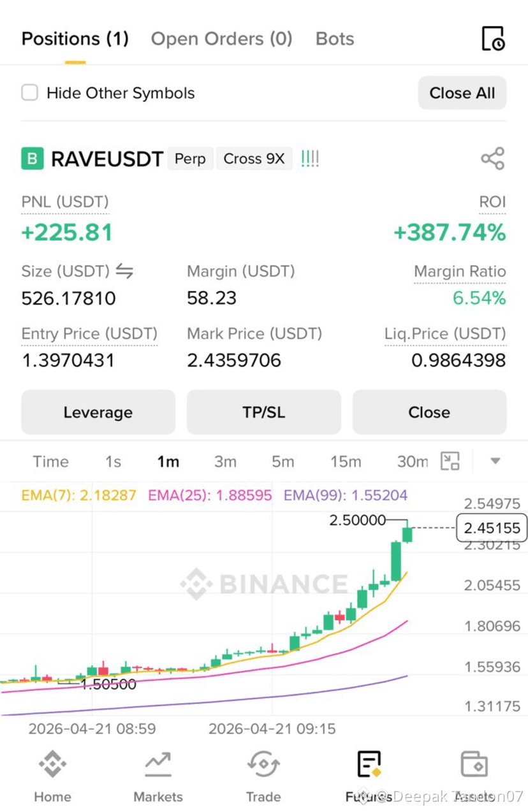Open the Futures icon in the bottom bar
This screenshot has height=812, width=528.
pos(369,764)
